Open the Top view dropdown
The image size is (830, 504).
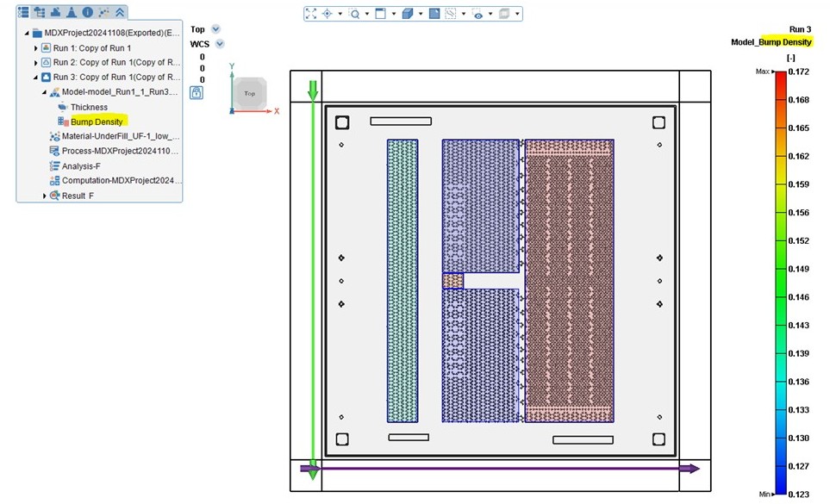215,29
